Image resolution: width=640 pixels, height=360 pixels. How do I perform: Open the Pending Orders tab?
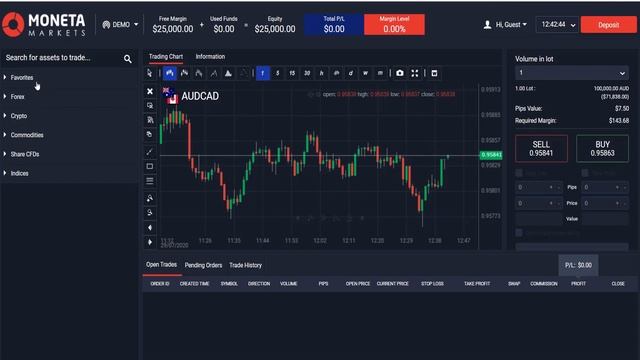tap(203, 265)
